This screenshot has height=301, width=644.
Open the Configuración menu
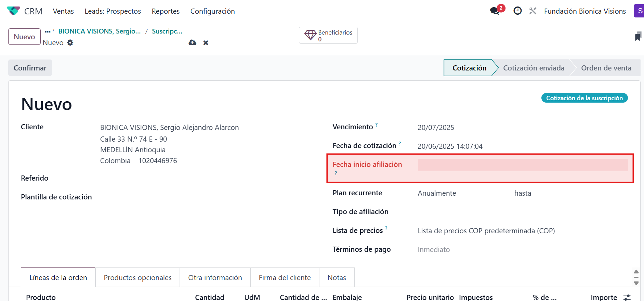(x=212, y=11)
